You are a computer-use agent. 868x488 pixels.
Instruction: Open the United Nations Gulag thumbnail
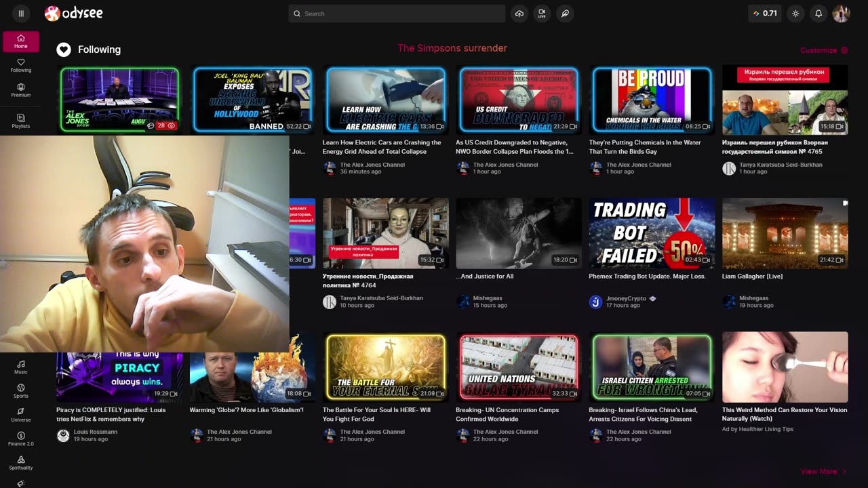pyautogui.click(x=519, y=367)
